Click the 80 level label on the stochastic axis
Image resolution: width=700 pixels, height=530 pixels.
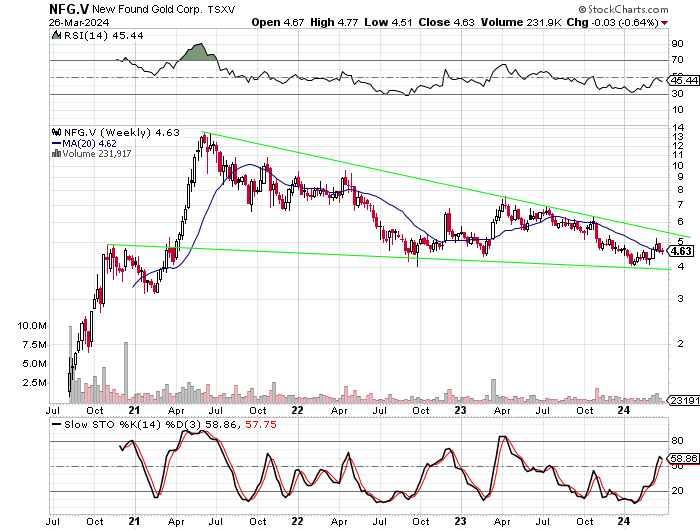pos(677,441)
